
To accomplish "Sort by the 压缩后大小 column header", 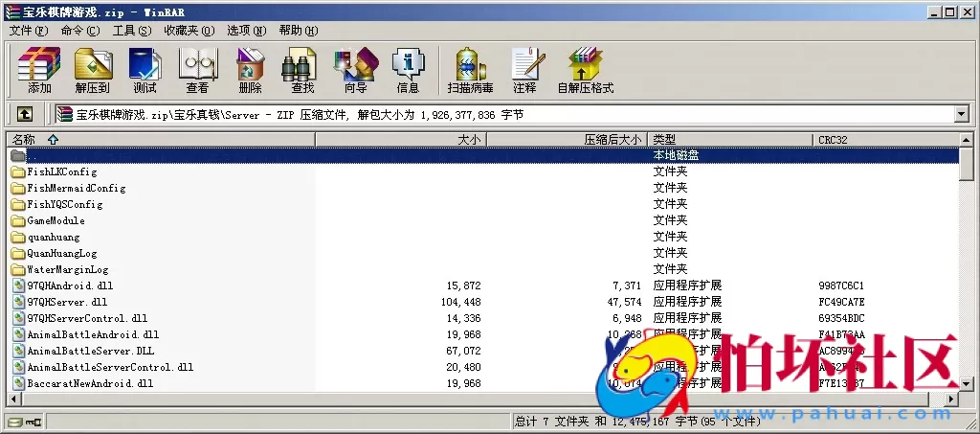I will [x=567, y=140].
